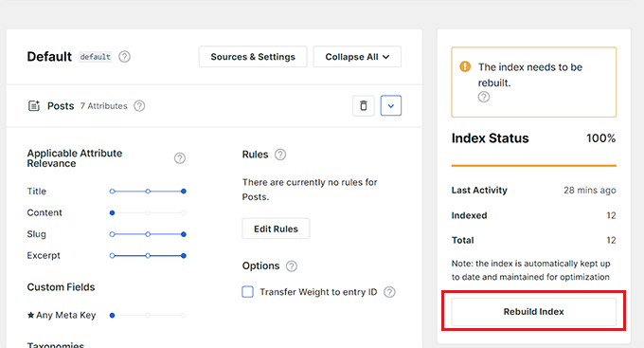Click the '28 mins ago' last activity value
The width and height of the screenshot is (644, 348).
pyautogui.click(x=590, y=191)
